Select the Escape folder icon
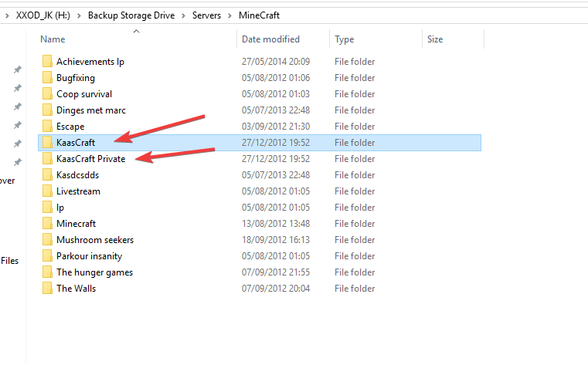Image resolution: width=588 pixels, height=365 pixels. (x=46, y=127)
